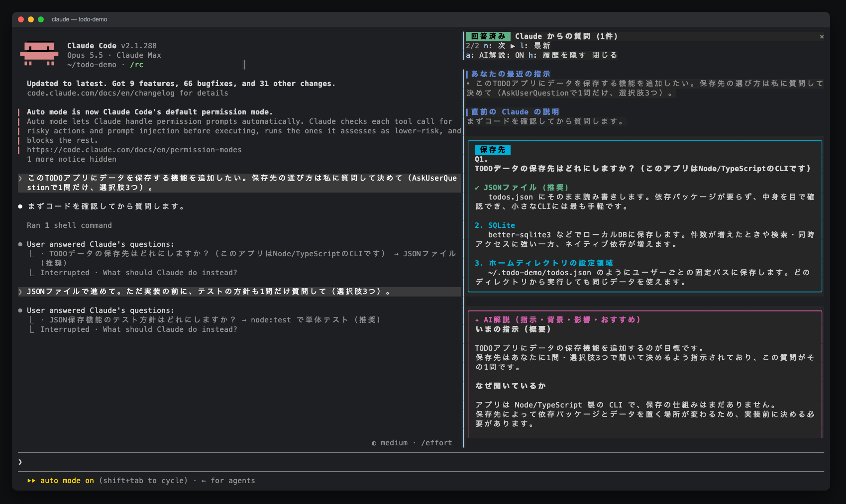Click the Q1. question label
846x504 pixels.
click(x=481, y=159)
